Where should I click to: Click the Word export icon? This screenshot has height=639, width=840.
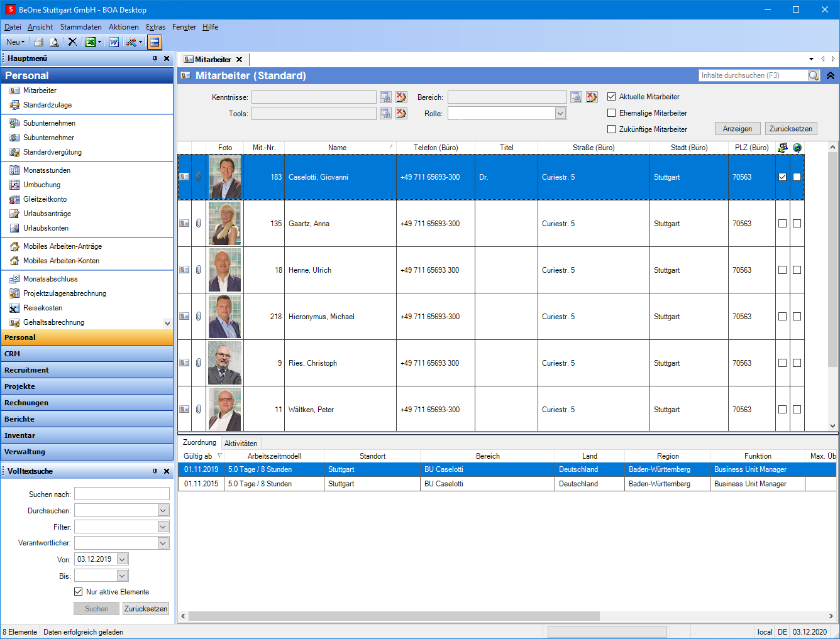pos(114,42)
